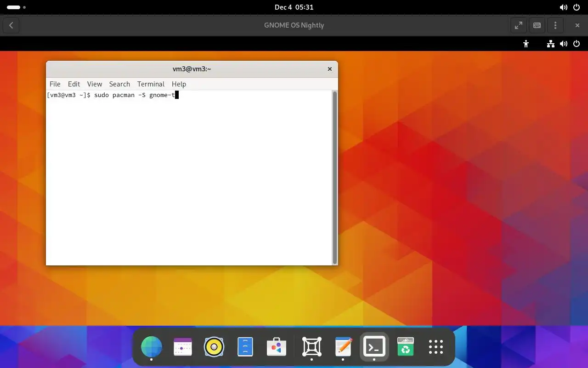Click the host power icon
The height and width of the screenshot is (368, 588).
coord(577,7)
